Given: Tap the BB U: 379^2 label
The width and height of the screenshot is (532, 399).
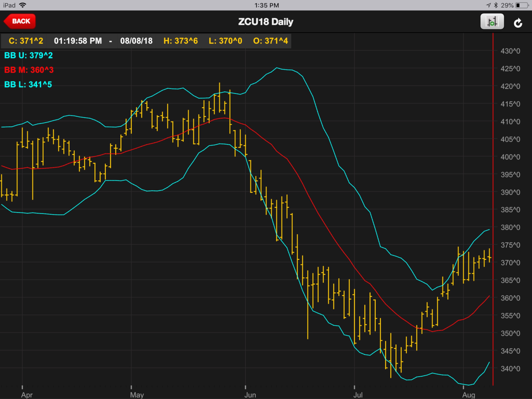Looking at the screenshot, I should click(x=28, y=55).
